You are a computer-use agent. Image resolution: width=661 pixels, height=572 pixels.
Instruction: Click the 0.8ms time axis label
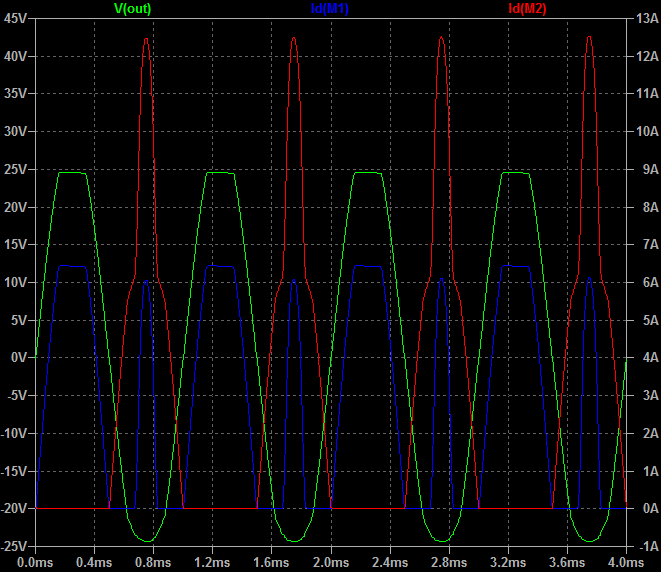(153, 563)
